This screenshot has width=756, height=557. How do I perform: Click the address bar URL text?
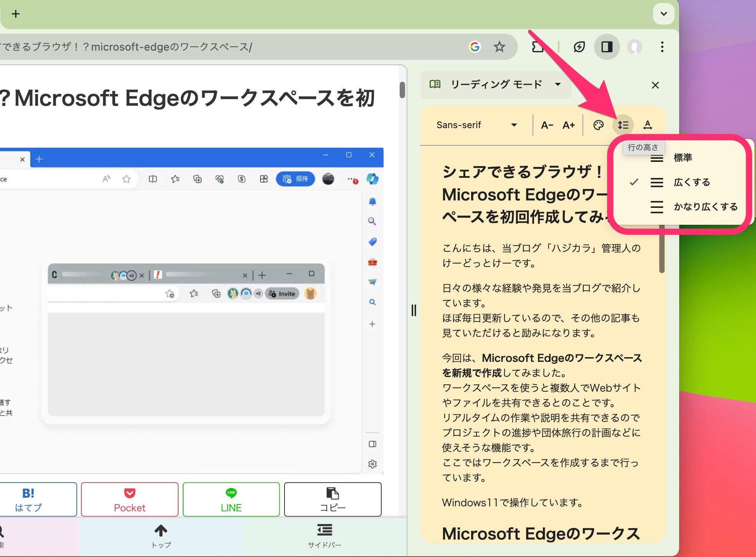point(127,47)
